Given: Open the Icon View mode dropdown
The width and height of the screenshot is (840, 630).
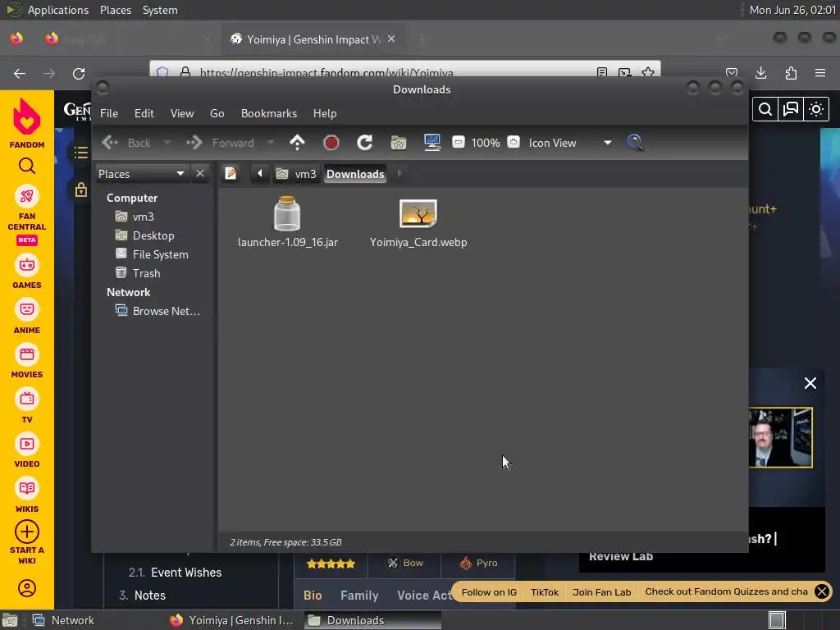Looking at the screenshot, I should pyautogui.click(x=570, y=143).
